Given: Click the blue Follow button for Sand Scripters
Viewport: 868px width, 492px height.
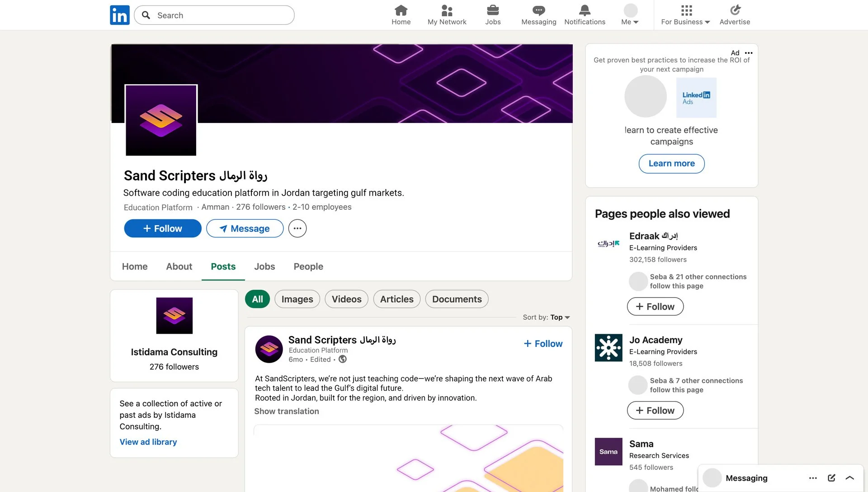Looking at the screenshot, I should click(163, 228).
